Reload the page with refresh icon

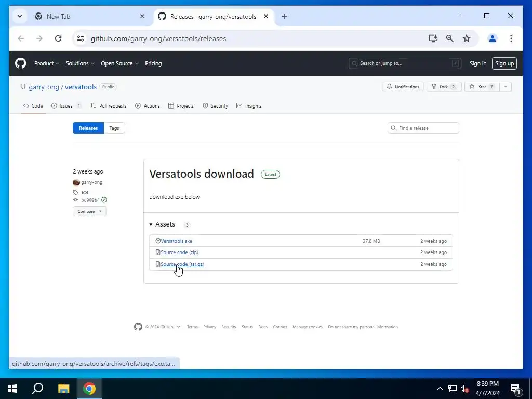coord(58,38)
